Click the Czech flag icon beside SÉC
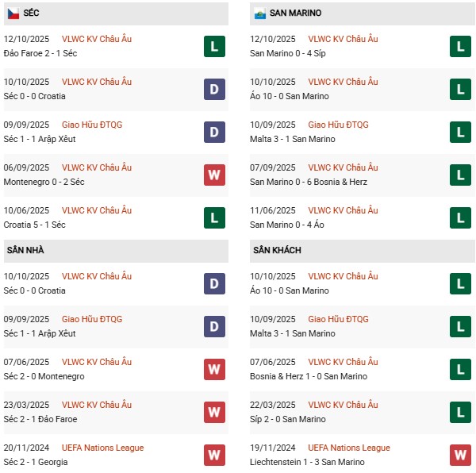 [13, 13]
